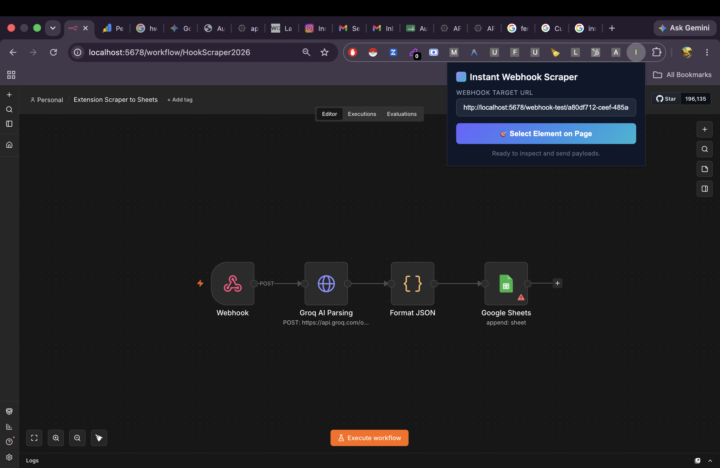Image resolution: width=720 pixels, height=468 pixels.
Task: Pop out the logs panel
Action: 698,461
